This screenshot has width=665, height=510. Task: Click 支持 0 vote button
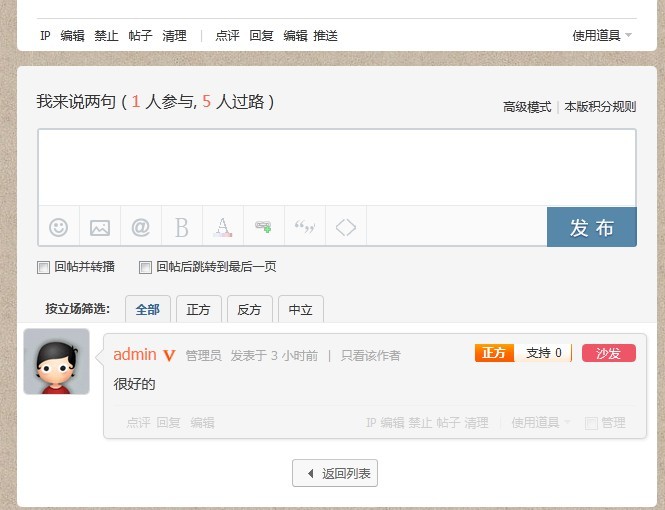pyautogui.click(x=543, y=353)
